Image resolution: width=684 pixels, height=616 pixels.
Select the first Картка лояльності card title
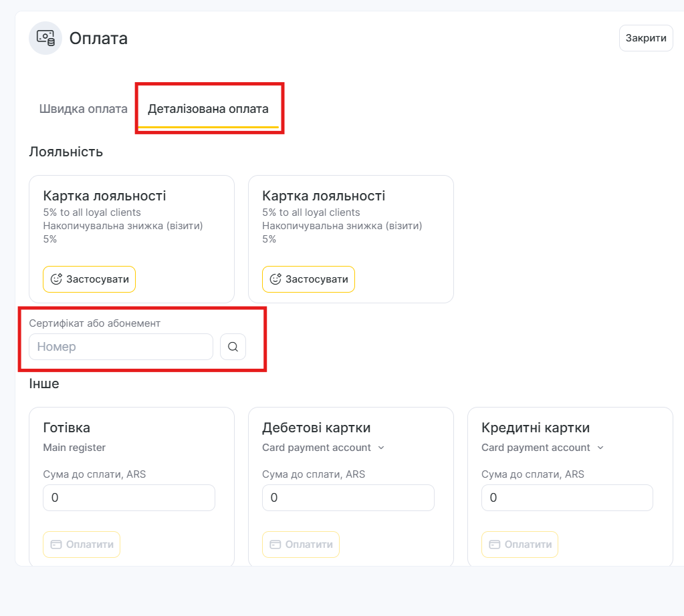(x=104, y=196)
